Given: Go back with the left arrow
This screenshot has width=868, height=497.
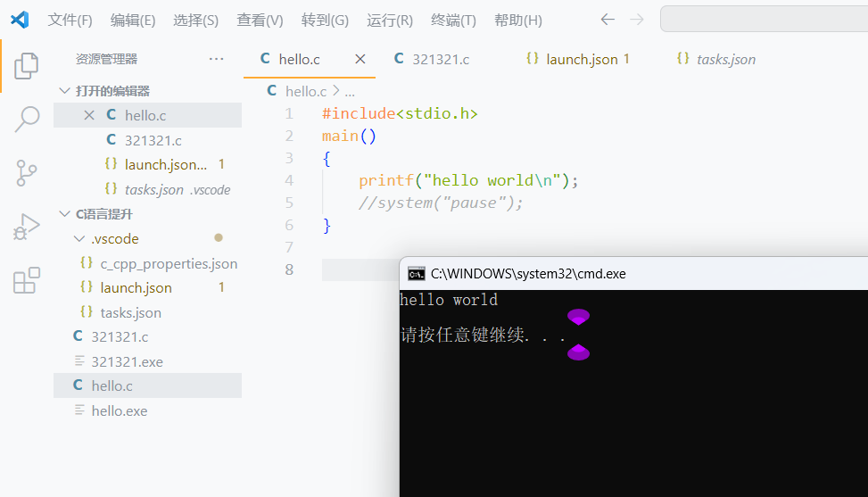Looking at the screenshot, I should point(608,20).
